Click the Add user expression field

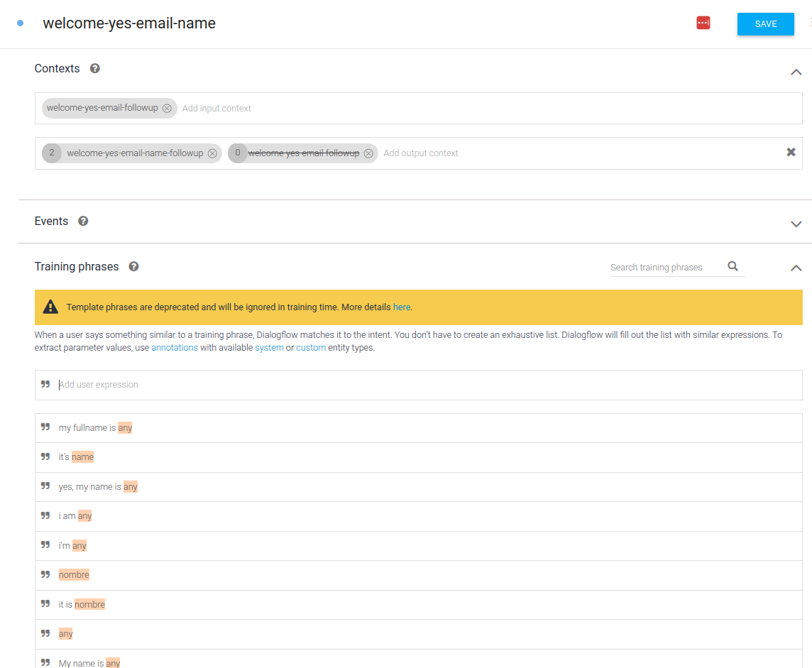point(426,385)
